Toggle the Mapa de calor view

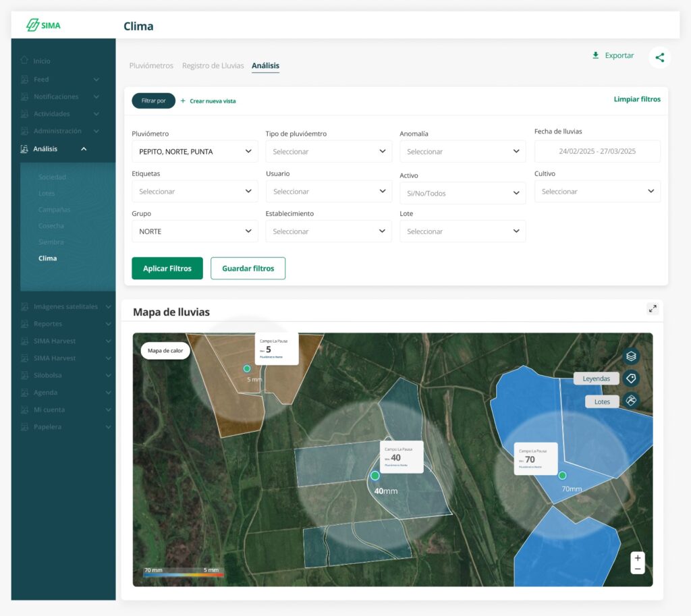click(x=165, y=351)
